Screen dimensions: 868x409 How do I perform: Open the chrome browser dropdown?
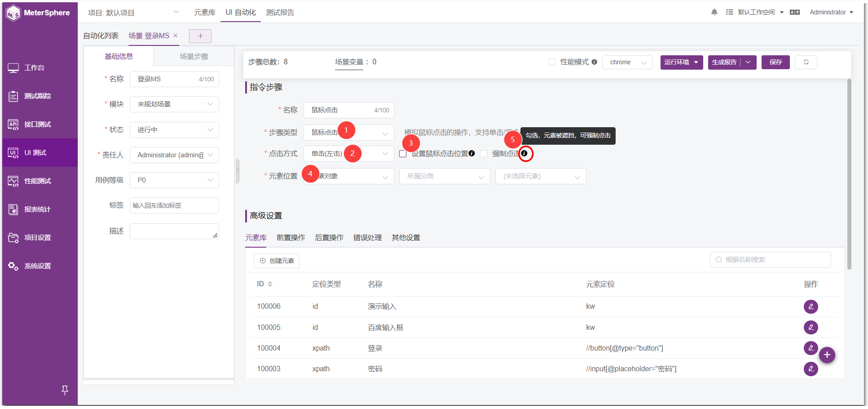tap(628, 62)
